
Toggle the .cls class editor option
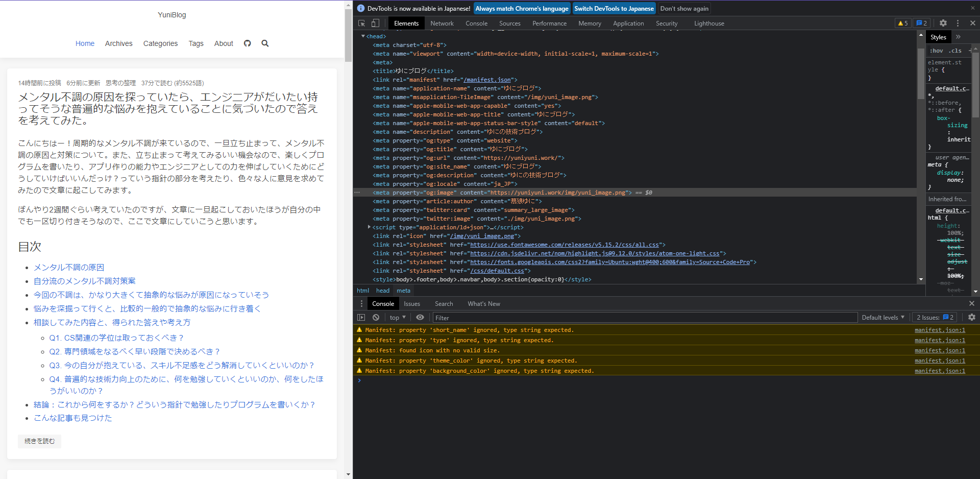(955, 51)
